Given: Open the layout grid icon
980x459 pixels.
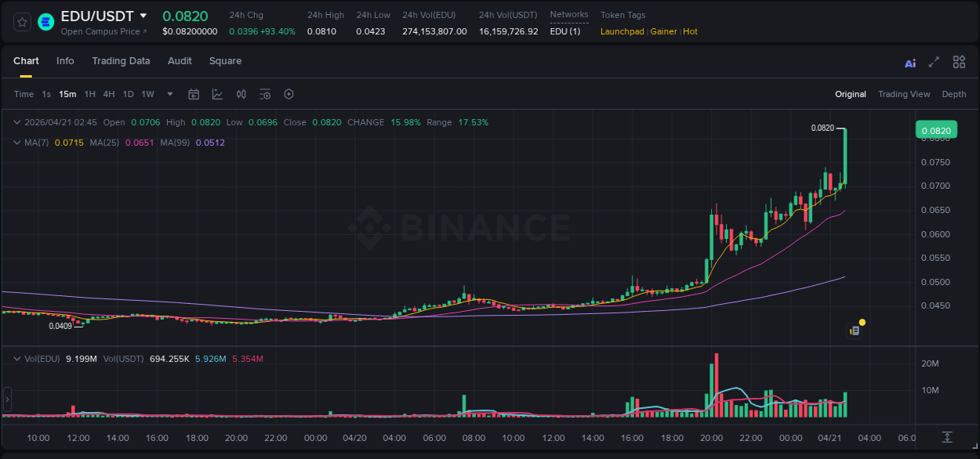Looking at the screenshot, I should (959, 61).
